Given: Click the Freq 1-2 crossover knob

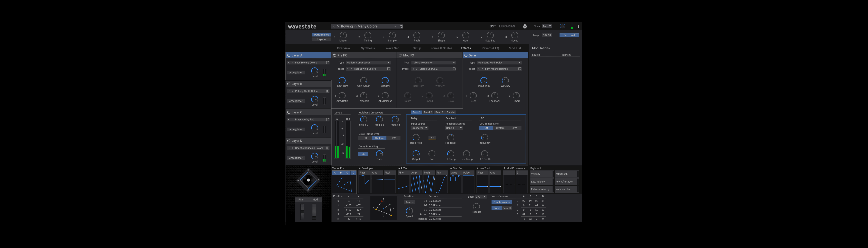Looking at the screenshot, I should 364,119.
